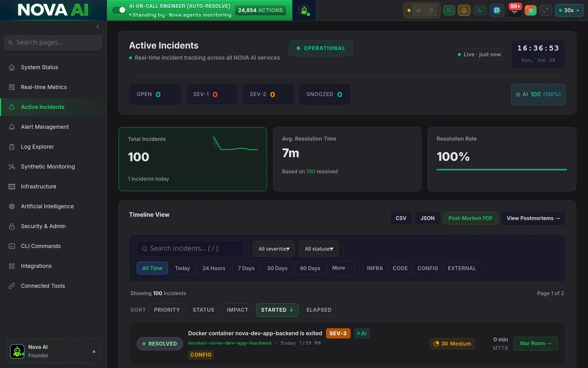588x368 pixels.
Task: Click the green robot agent icon in header
Action: 304,11
